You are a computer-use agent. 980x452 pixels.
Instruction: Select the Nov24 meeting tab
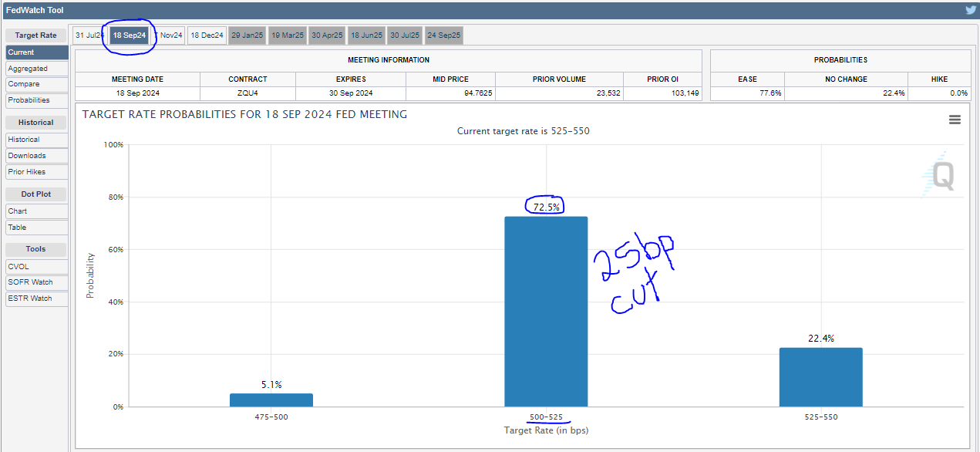pyautogui.click(x=169, y=35)
